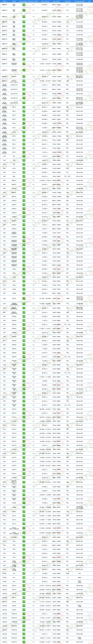Click the Model column header
Image resolution: width=93 pixels, height=644 pixels.
(14, 1)
